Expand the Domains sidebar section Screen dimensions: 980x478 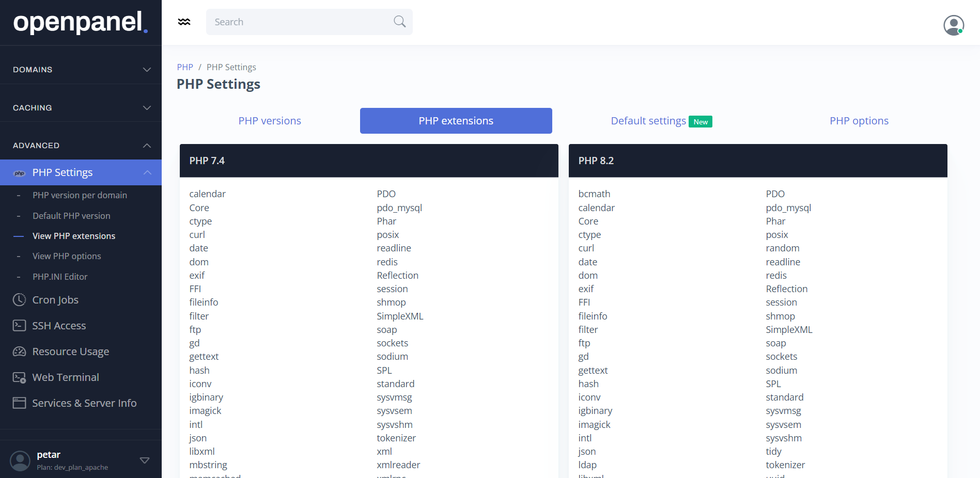click(81, 70)
